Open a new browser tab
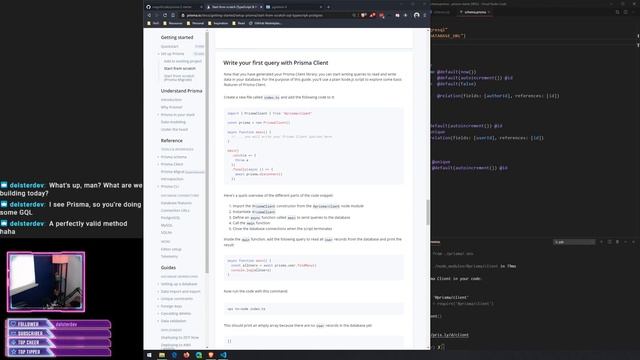Viewport: 640px width, 360px height. pyautogui.click(x=329, y=7)
